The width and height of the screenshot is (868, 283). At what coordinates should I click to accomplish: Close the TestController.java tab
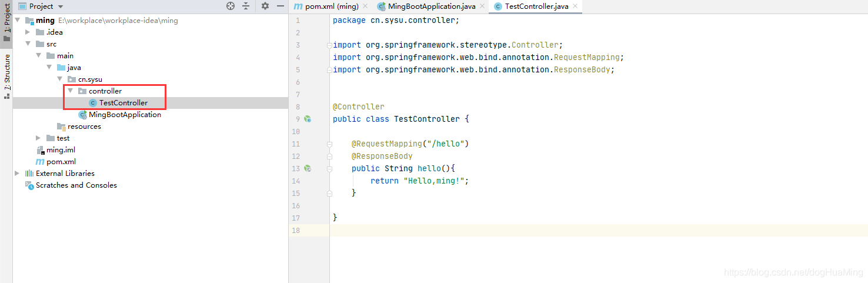click(575, 6)
